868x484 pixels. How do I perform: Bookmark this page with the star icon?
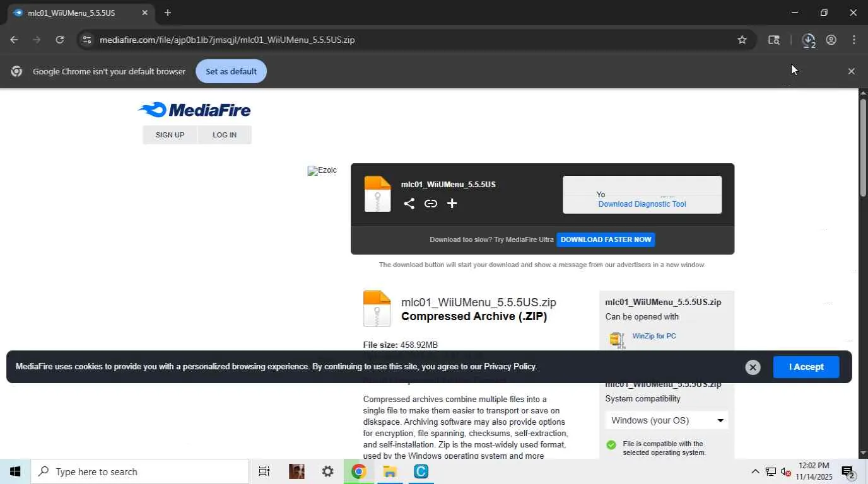[742, 40]
